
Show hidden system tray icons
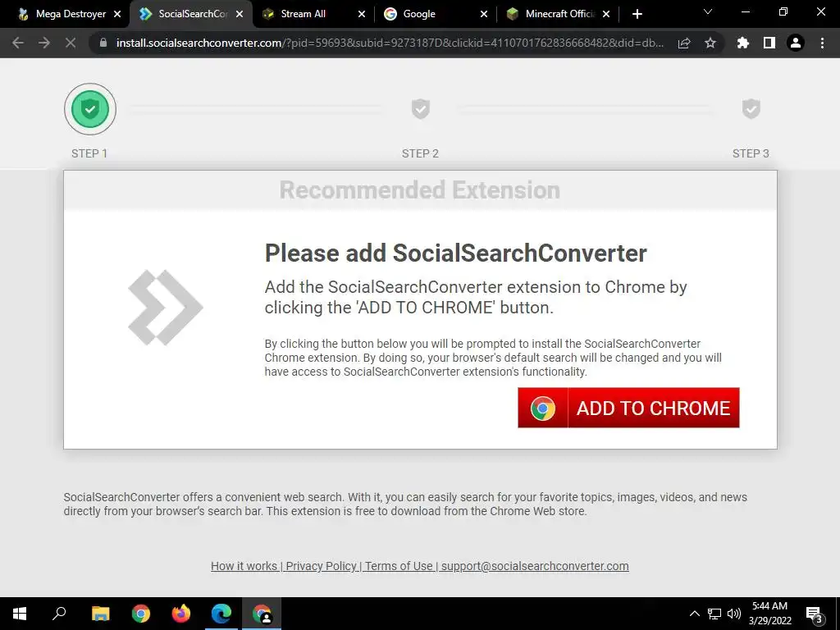[694, 614]
